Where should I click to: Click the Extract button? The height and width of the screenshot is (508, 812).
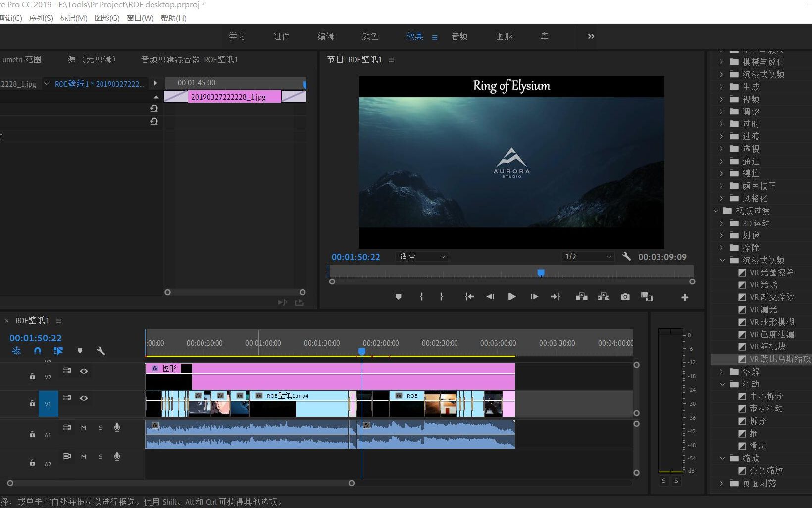604,297
